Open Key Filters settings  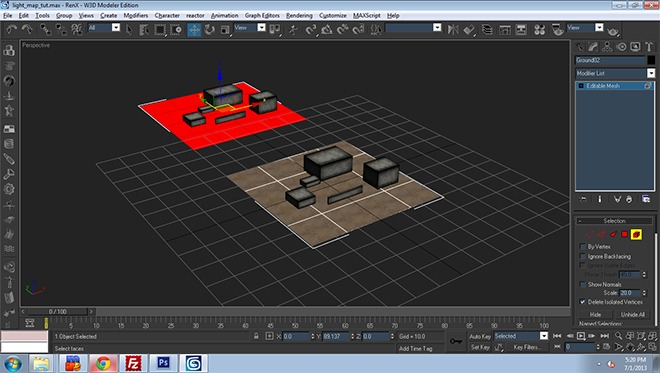pyautogui.click(x=527, y=347)
